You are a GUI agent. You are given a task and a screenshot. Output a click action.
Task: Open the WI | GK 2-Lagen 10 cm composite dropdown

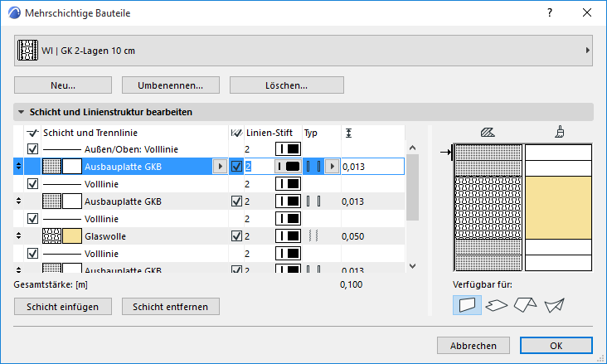[x=303, y=51]
